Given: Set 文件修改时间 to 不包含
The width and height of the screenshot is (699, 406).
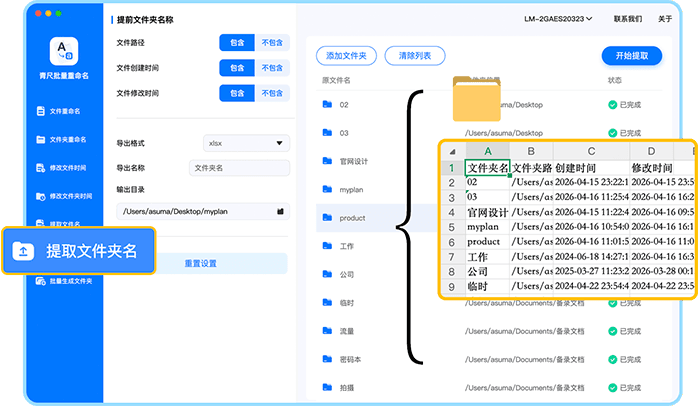Looking at the screenshot, I should (x=272, y=94).
